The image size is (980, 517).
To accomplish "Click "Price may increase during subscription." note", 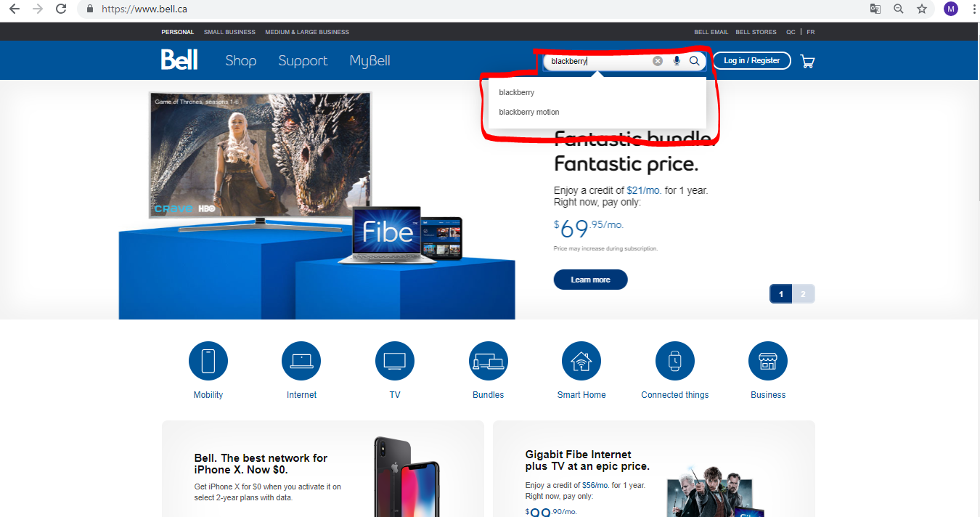I will tap(605, 248).
